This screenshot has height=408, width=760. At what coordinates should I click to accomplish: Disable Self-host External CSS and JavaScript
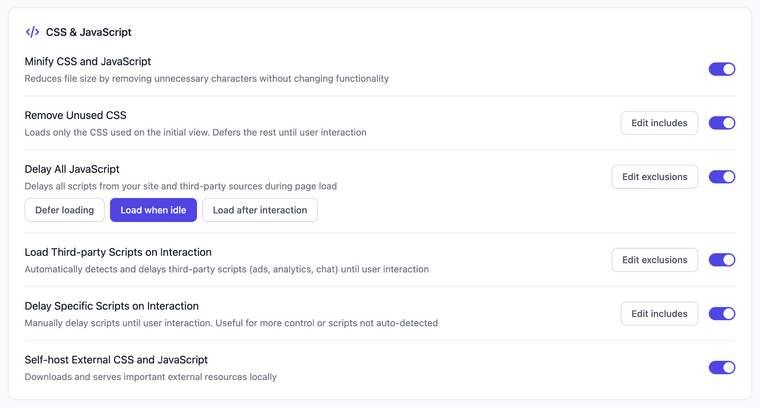pos(722,368)
